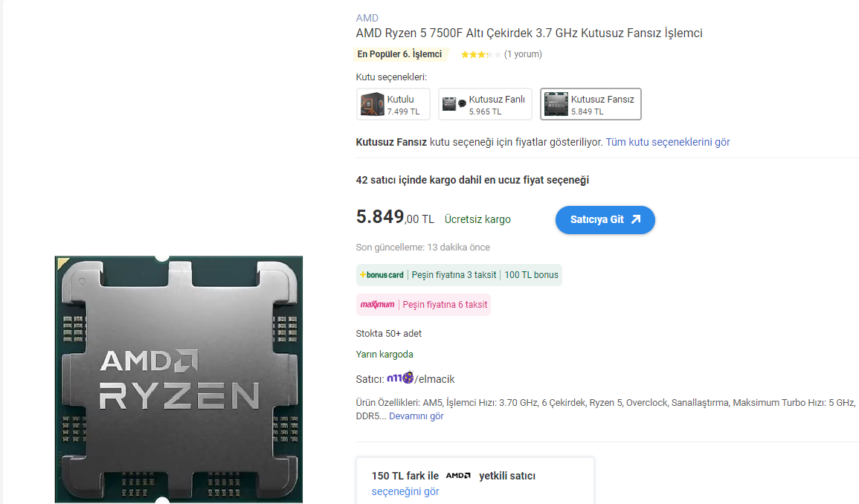Select the Kutusuz Fanlı 5.965 TL option
Image resolution: width=859 pixels, height=504 pixels.
pos(485,104)
